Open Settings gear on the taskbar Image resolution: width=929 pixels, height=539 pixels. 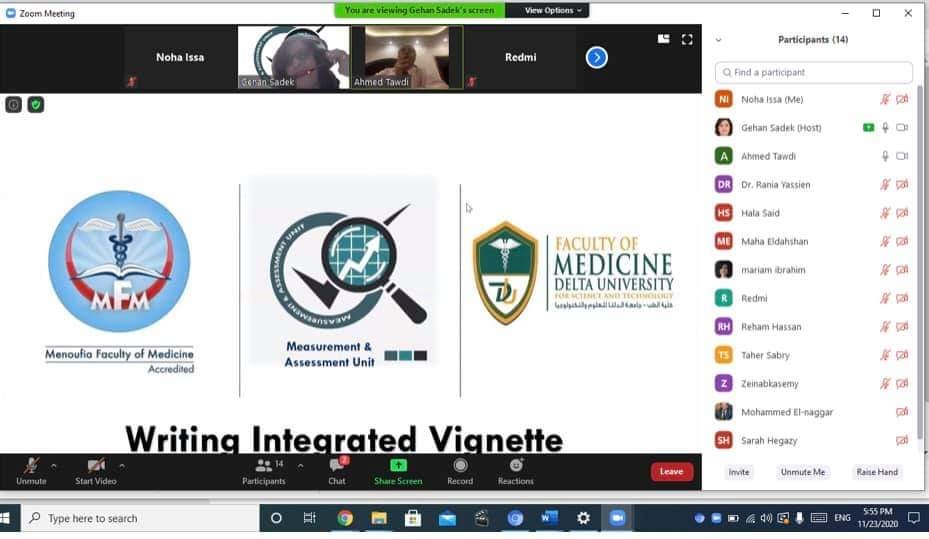584,518
